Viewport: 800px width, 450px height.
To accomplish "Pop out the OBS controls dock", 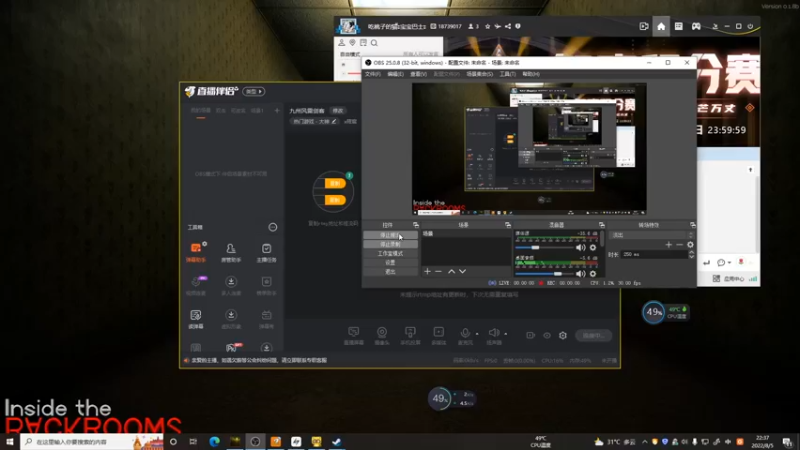I will (416, 225).
